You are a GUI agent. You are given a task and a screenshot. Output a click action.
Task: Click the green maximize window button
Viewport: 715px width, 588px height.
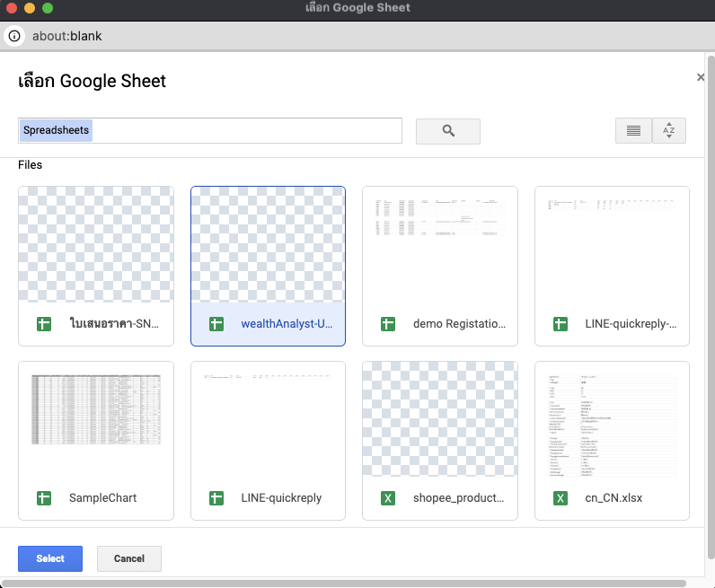tap(48, 8)
